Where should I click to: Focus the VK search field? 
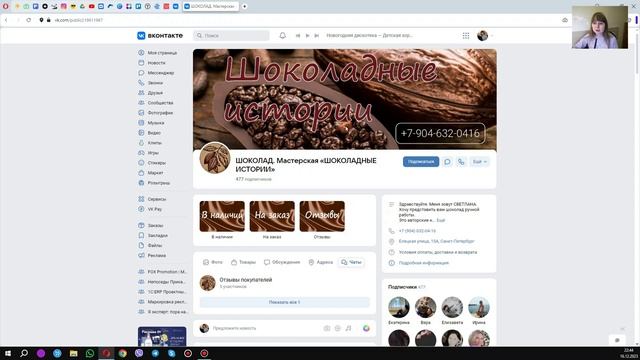point(231,36)
